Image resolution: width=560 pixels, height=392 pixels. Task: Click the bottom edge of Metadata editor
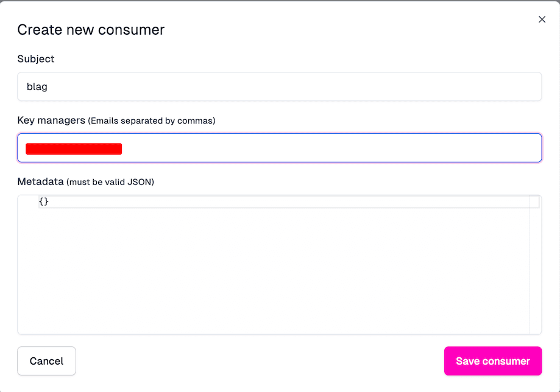[279, 332]
